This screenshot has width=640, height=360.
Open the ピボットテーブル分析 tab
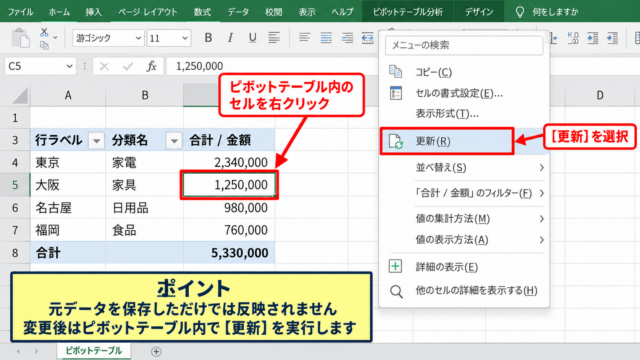click(x=407, y=12)
